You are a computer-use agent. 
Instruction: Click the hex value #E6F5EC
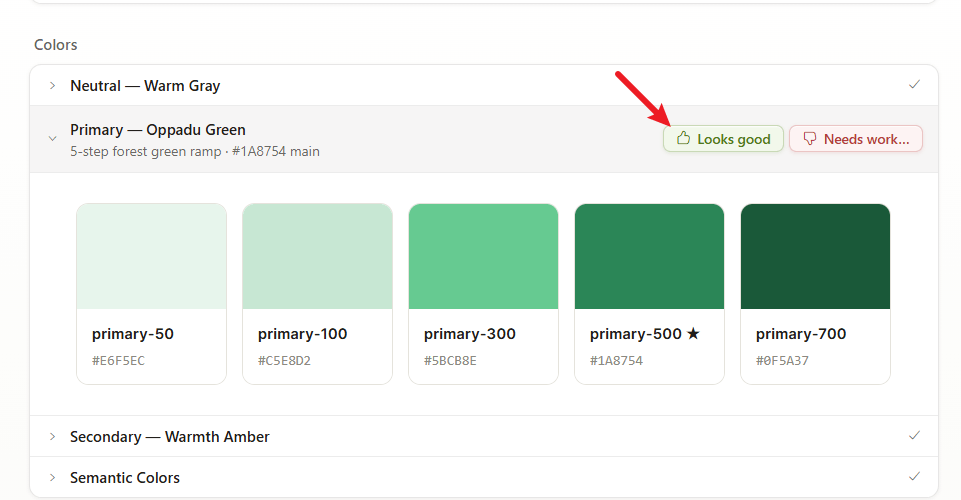tap(118, 361)
